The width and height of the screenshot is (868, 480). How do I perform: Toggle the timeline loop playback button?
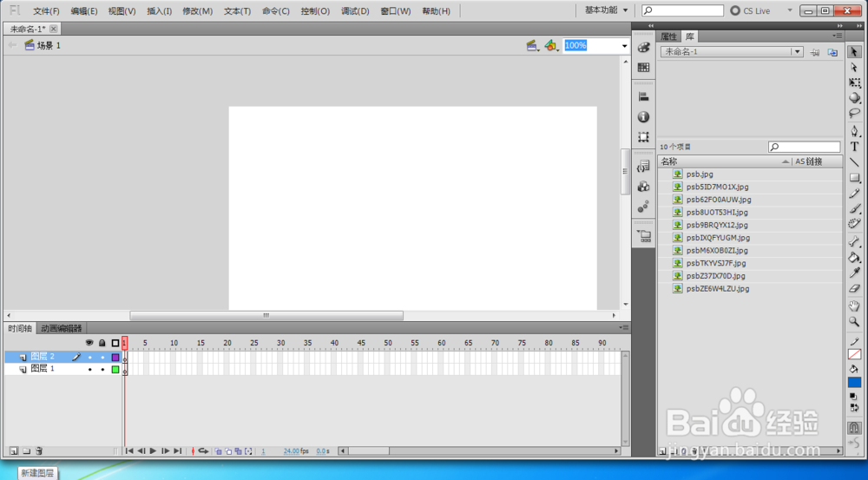click(x=203, y=451)
